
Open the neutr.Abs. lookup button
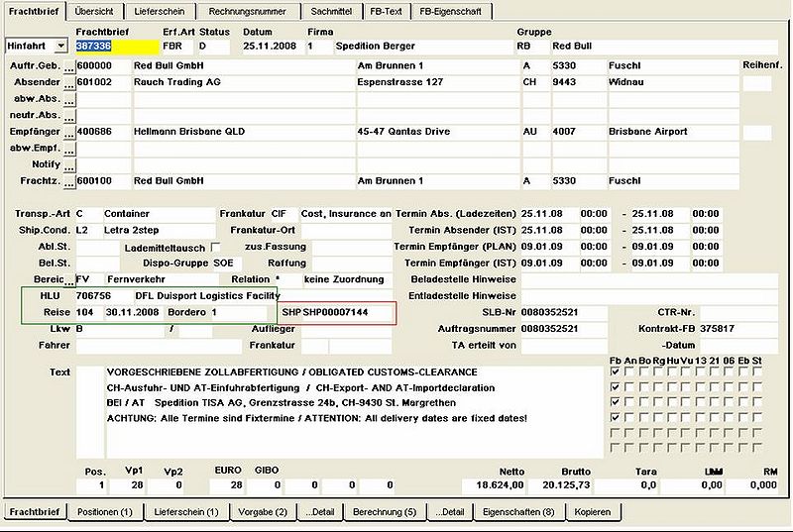click(69, 117)
